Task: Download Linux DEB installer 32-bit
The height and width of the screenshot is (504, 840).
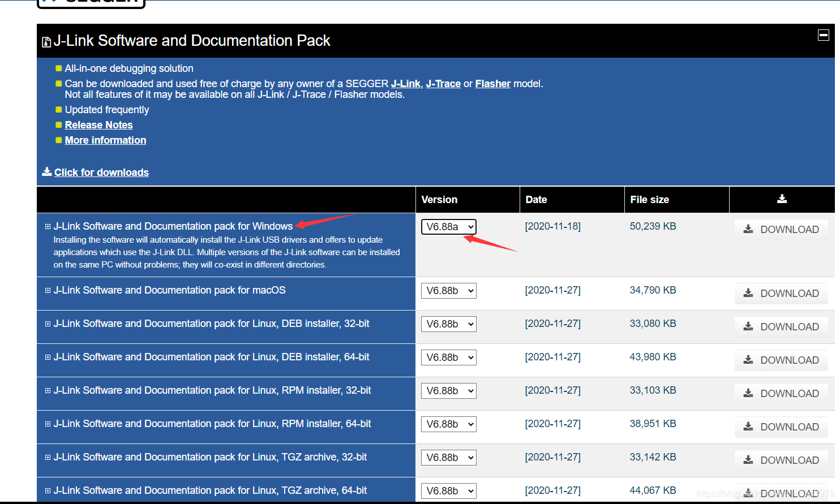Action: 781,326
